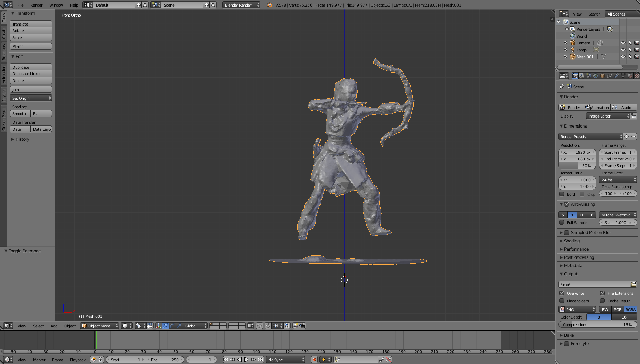Open the Blender Render engine dropdown
The image size is (640, 364).
pyautogui.click(x=241, y=5)
